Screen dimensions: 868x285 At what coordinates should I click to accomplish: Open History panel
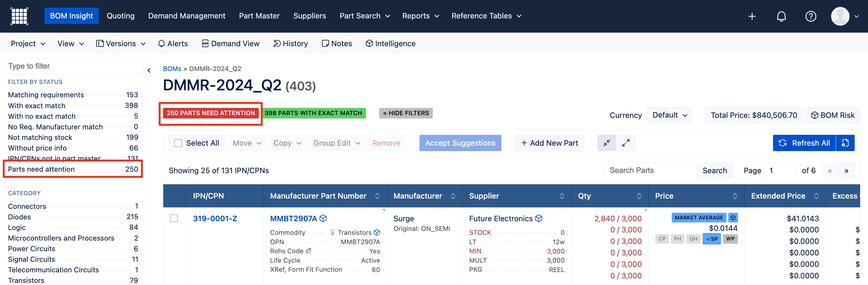click(290, 44)
